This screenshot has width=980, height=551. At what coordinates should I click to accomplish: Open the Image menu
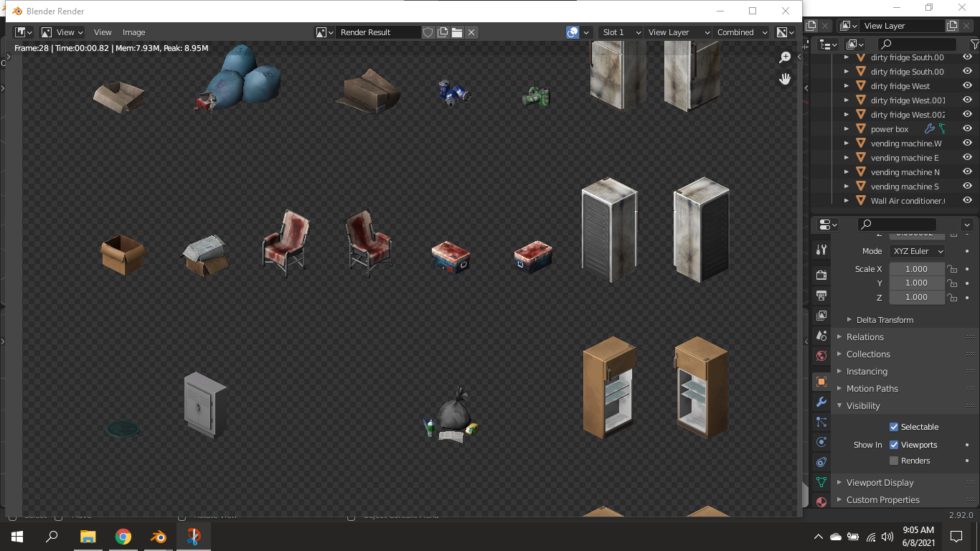133,32
